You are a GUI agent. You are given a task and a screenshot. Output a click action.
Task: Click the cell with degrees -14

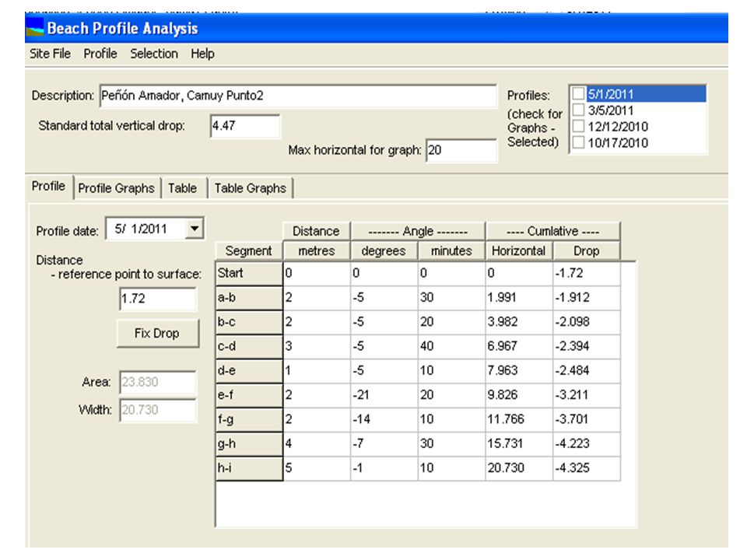point(384,420)
